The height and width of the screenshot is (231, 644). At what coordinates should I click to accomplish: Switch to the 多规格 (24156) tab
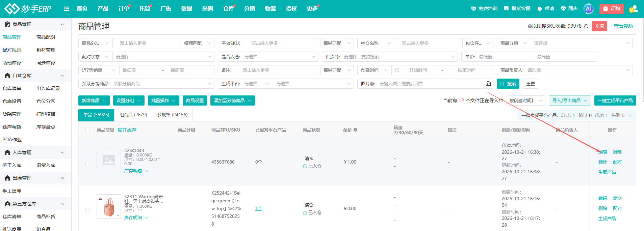pyautogui.click(x=172, y=115)
